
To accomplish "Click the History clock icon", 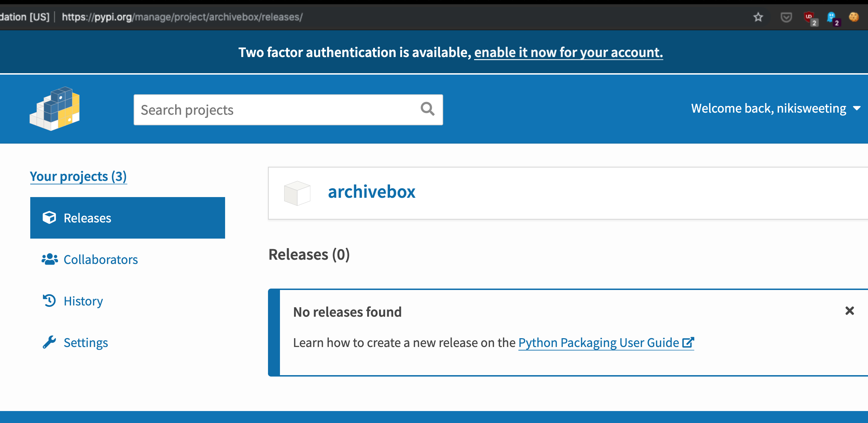I will 49,301.
